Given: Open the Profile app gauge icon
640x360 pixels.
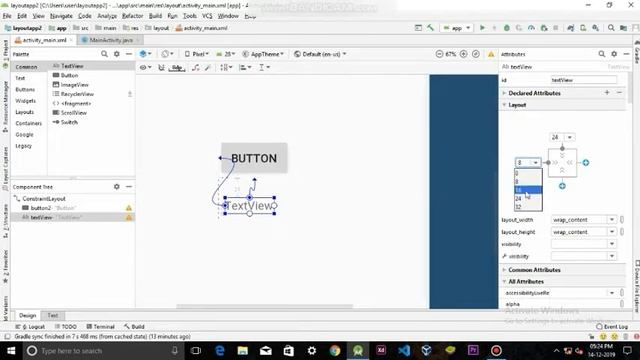Looking at the screenshot, I should point(531,28).
